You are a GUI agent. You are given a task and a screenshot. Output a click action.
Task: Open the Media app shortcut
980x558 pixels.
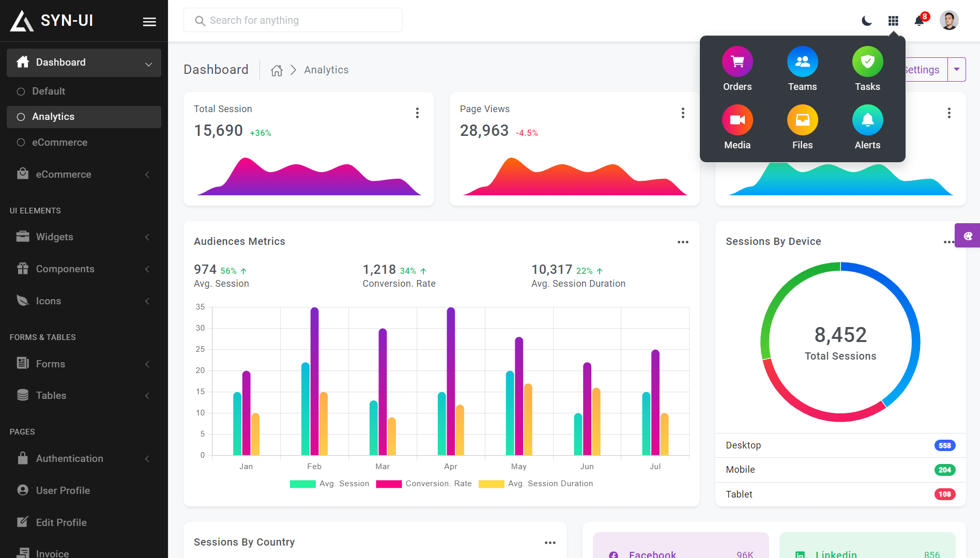(737, 128)
